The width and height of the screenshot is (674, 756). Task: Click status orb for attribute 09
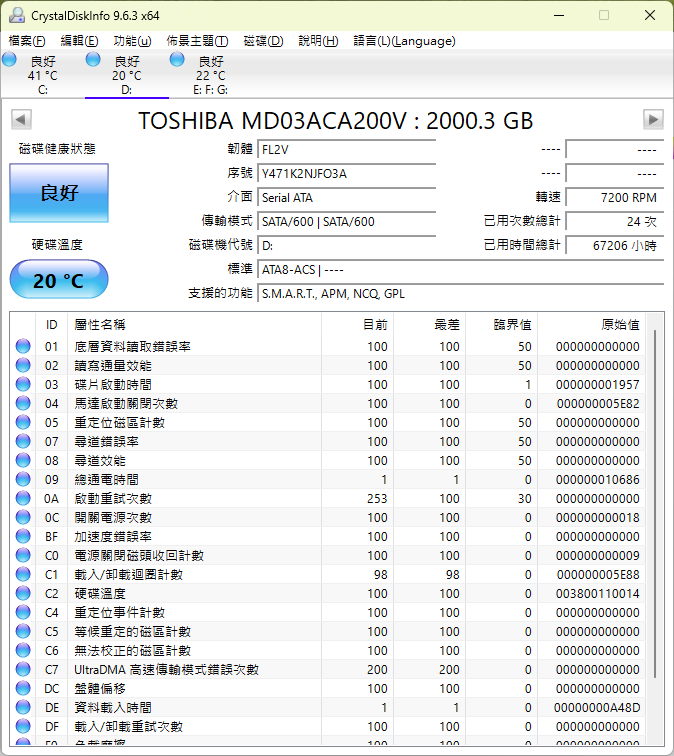click(x=23, y=479)
